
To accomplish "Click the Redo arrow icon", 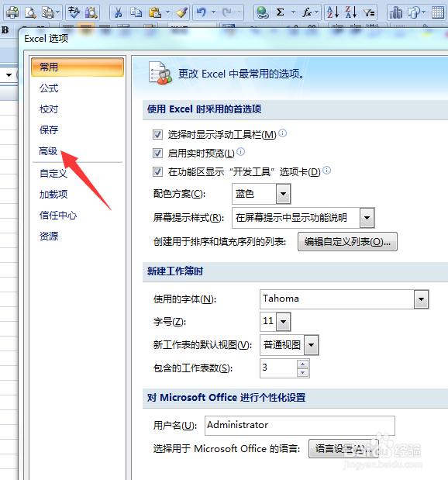I will [x=227, y=12].
